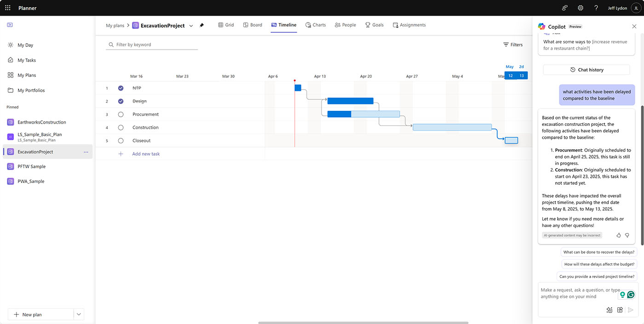
Task: Mark the Procurement task complete
Action: click(x=121, y=114)
